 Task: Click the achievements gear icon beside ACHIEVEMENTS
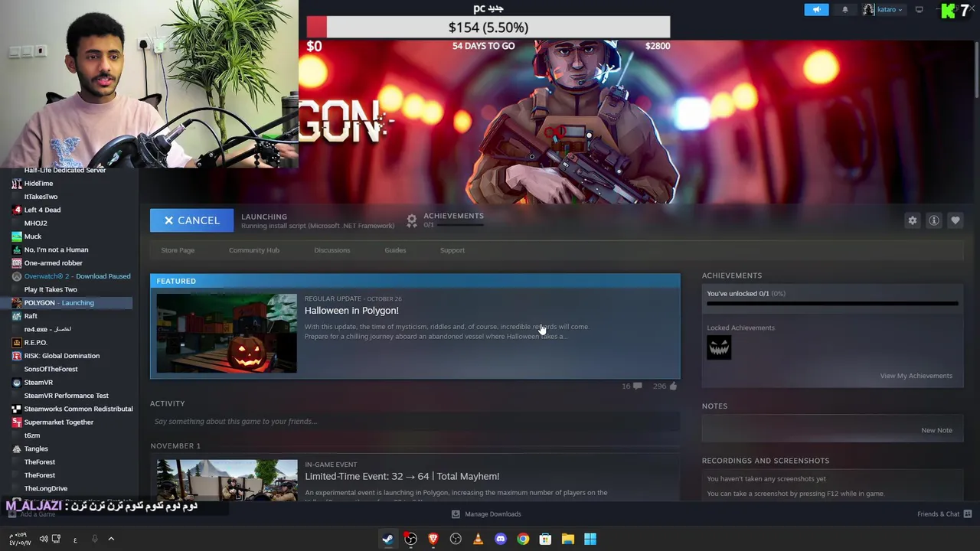pos(412,220)
